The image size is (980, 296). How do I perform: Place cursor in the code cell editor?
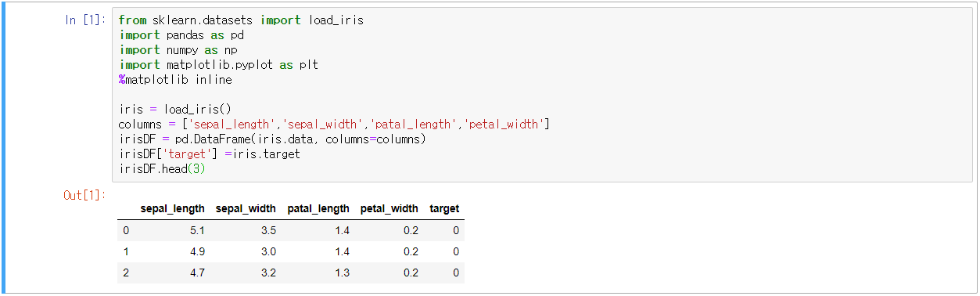[543, 95]
